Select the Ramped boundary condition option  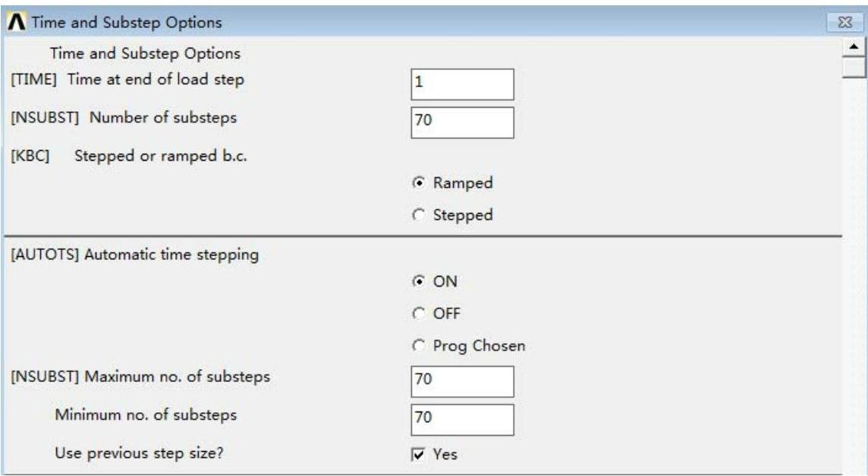(417, 183)
